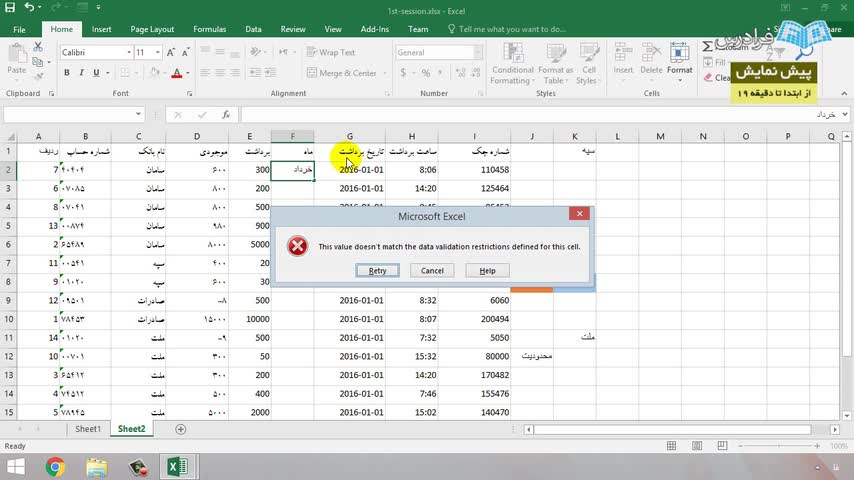Click the Cut scissors icon
The image size is (854, 480).
tap(38, 47)
